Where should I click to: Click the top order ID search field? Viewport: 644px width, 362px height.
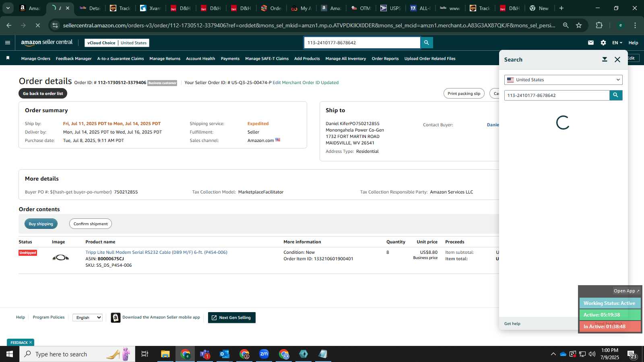(362, 43)
